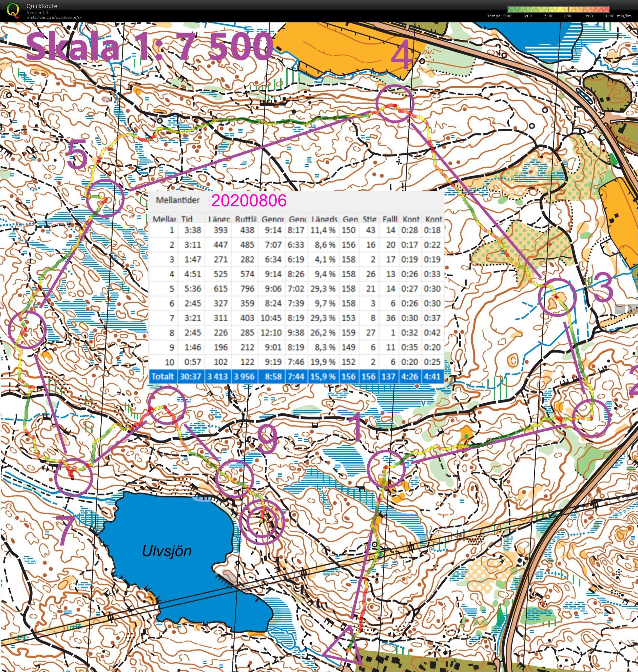Viewport: 638px width, 672px height.
Task: Click the control circle numbered 3
Action: coord(557,296)
